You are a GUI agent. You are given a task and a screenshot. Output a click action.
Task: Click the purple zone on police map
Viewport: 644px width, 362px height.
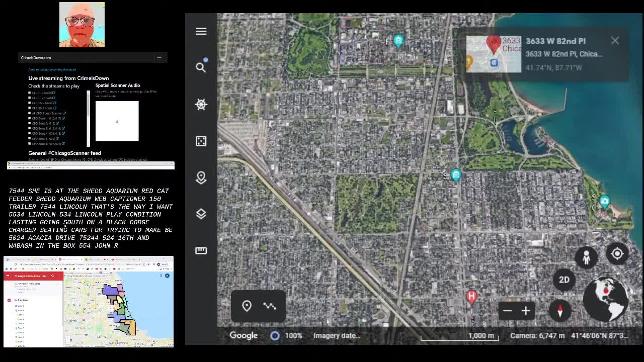pos(110,291)
